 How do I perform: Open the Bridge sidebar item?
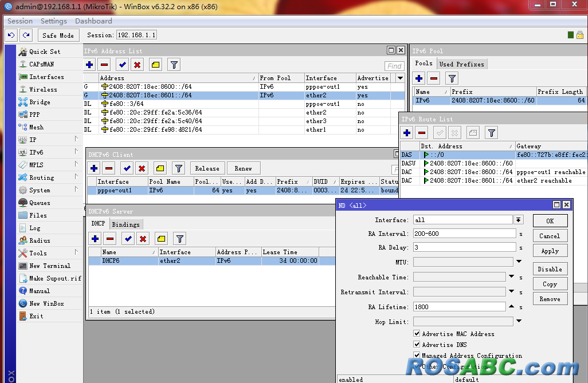pyautogui.click(x=40, y=102)
